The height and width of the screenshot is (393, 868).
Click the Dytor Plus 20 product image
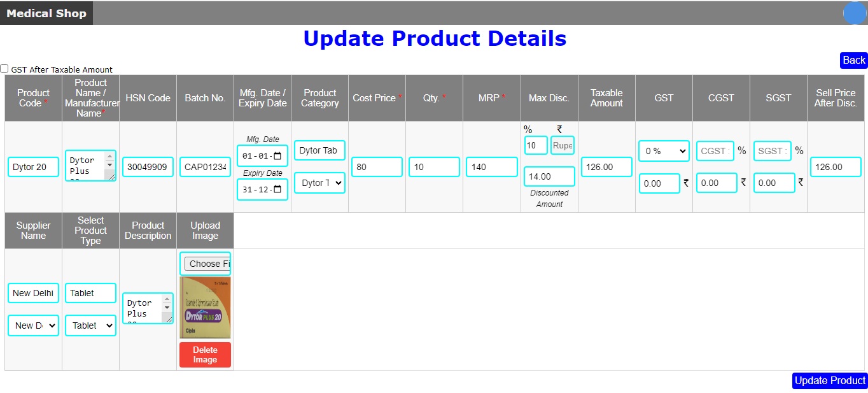click(x=205, y=308)
